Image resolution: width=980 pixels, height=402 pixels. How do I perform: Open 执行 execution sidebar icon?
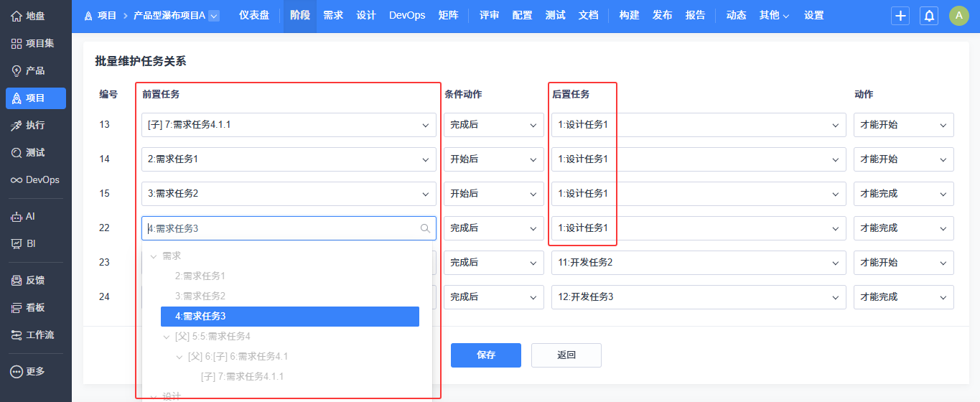pos(17,125)
